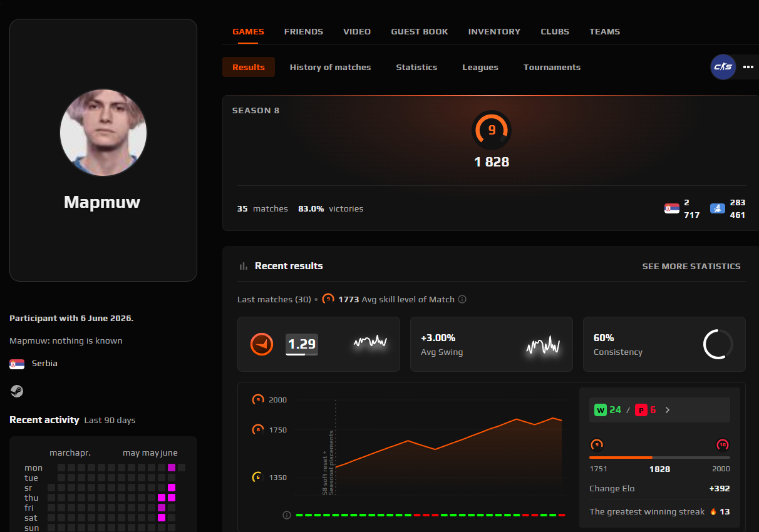This screenshot has width=759, height=532.
Task: Open the GUEST BOOK tab
Action: (x=420, y=31)
